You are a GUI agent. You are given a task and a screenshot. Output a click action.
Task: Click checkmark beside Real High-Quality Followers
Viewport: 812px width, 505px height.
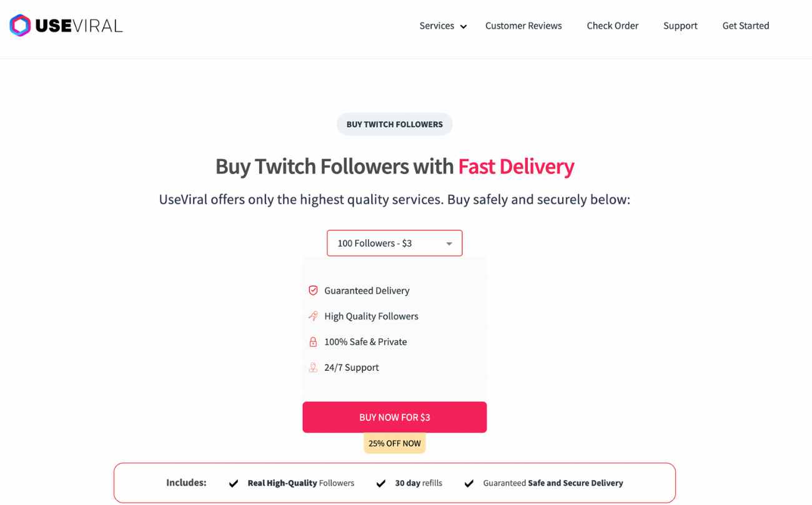[x=234, y=483]
